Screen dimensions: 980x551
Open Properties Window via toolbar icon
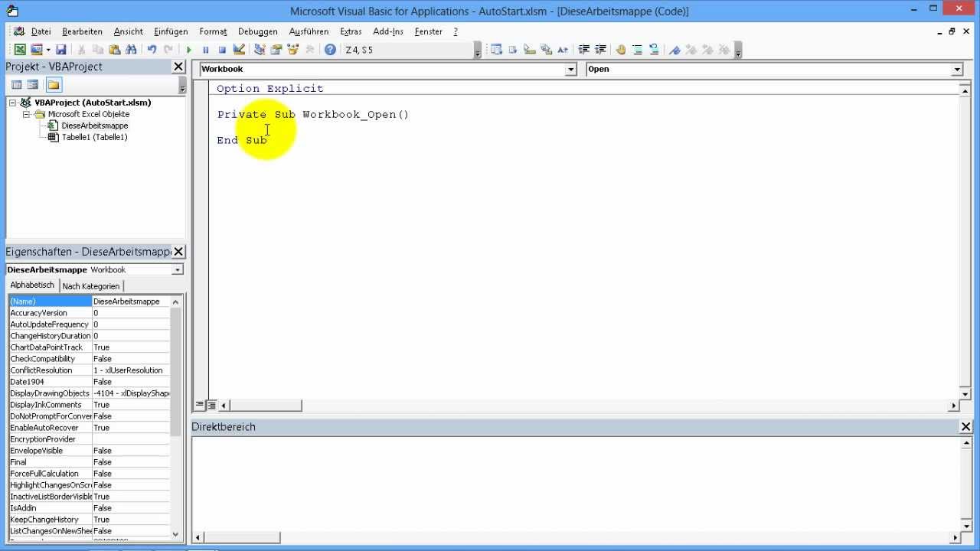pos(276,50)
